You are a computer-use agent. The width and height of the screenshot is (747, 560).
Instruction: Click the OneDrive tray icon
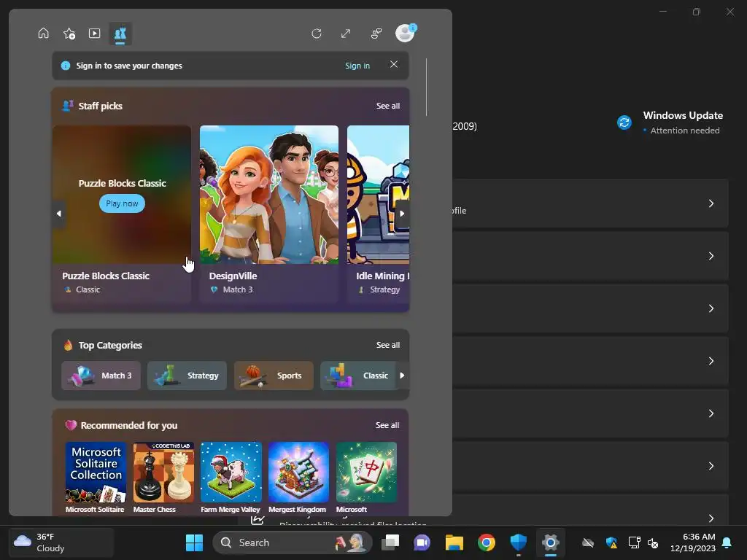(588, 542)
